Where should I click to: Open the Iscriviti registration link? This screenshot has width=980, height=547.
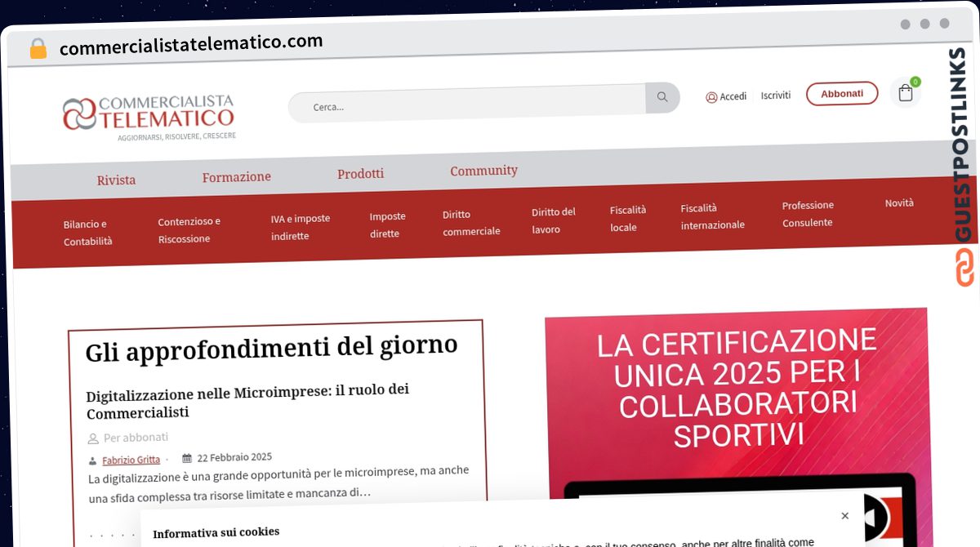click(776, 95)
